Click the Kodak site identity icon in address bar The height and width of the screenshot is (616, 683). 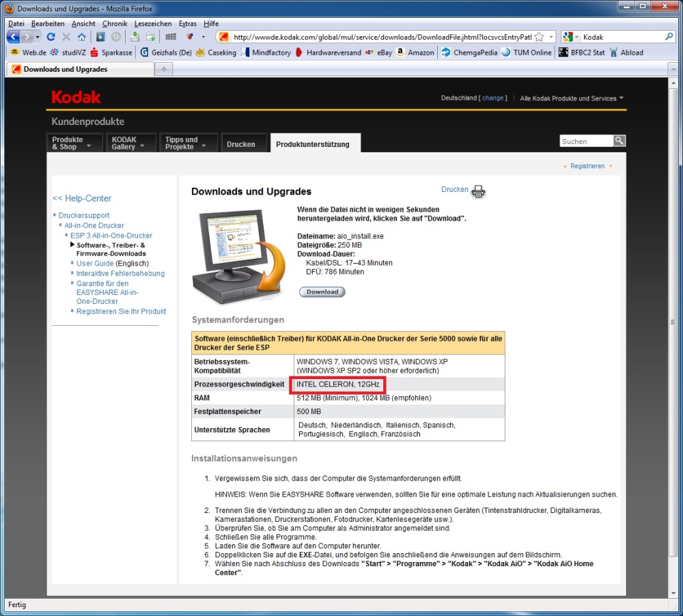223,37
